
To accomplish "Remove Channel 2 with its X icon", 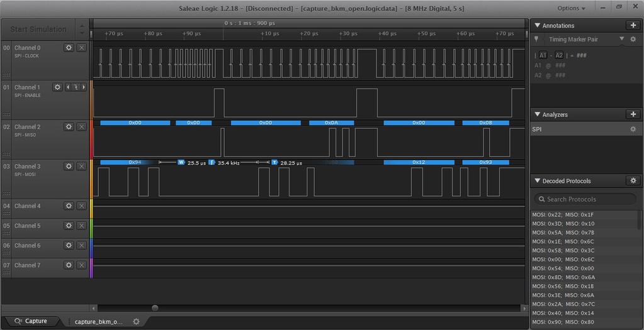I will click(x=82, y=127).
